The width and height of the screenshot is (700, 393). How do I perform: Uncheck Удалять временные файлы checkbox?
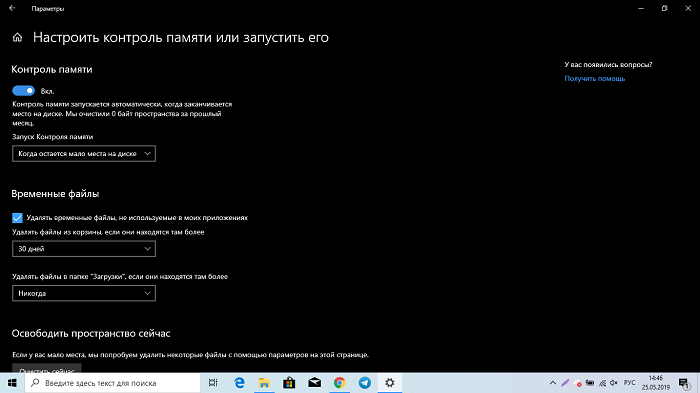click(x=17, y=217)
